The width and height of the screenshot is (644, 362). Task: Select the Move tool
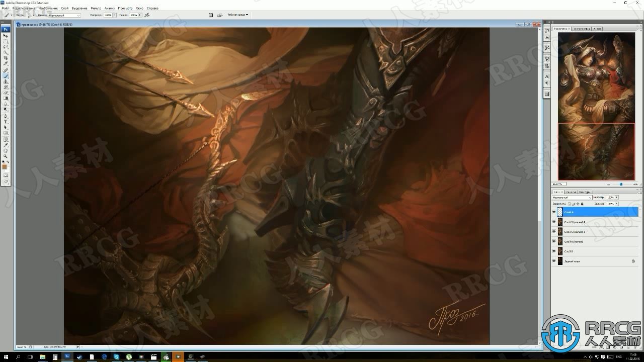(x=6, y=36)
